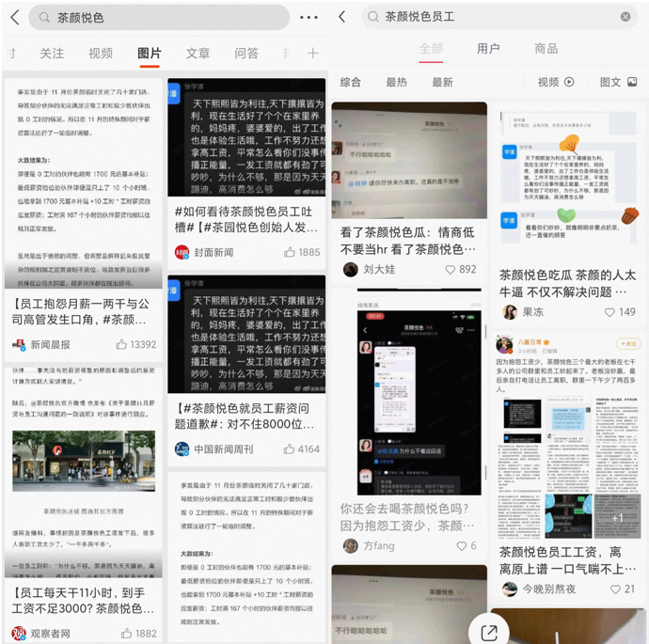Image resolution: width=649 pixels, height=644 pixels.
Task: Open post 茶颜悦色吃瓜 茶颜的人太牛逼
Action: (x=567, y=283)
